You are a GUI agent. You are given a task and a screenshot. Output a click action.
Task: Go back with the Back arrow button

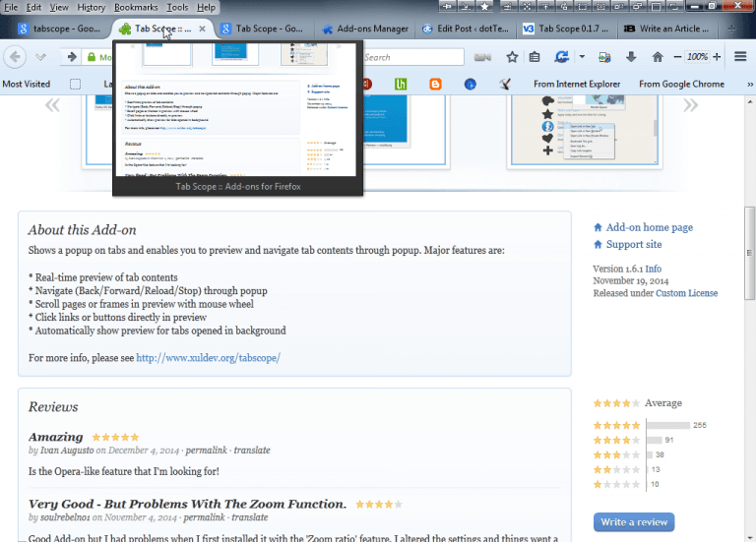coord(15,57)
